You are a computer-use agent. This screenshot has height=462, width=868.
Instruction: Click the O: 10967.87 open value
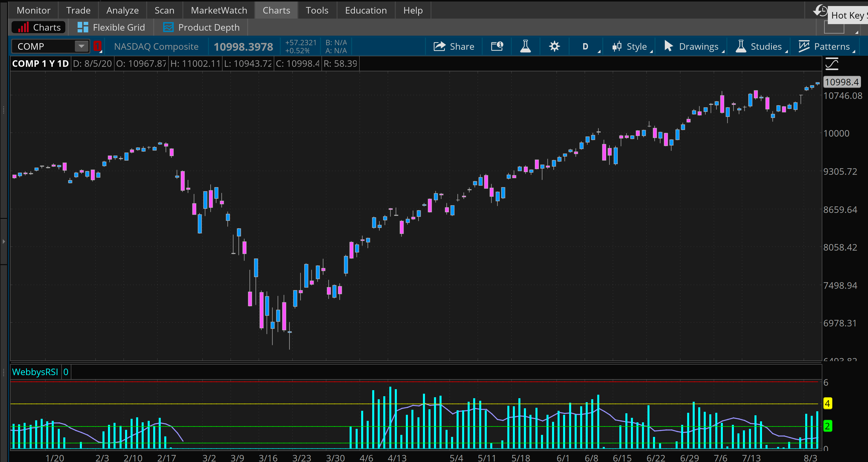(141, 63)
